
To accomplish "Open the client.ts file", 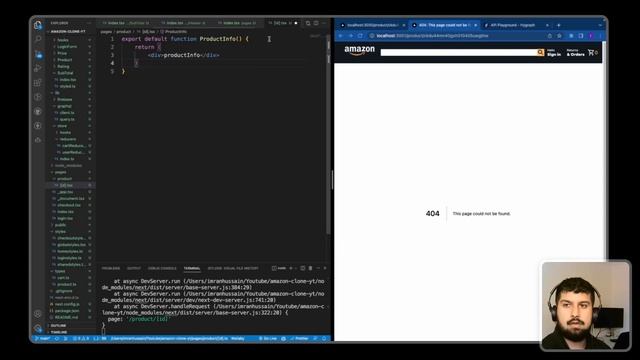I will (x=70, y=113).
